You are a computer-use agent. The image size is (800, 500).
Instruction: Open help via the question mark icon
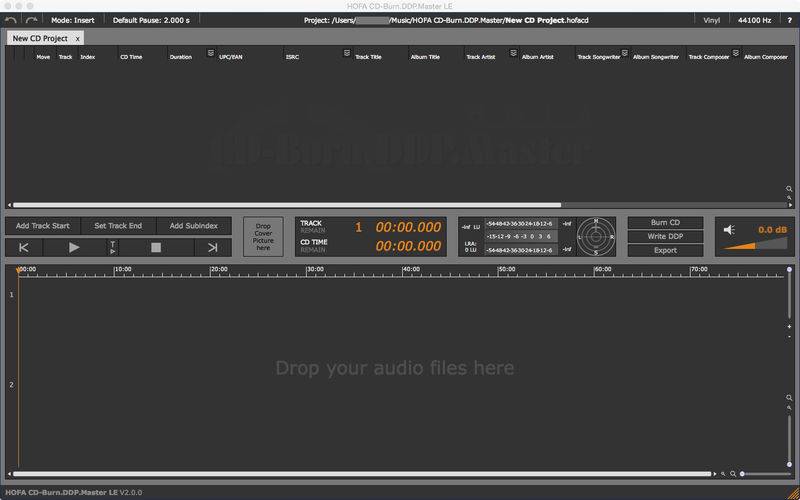pos(789,20)
